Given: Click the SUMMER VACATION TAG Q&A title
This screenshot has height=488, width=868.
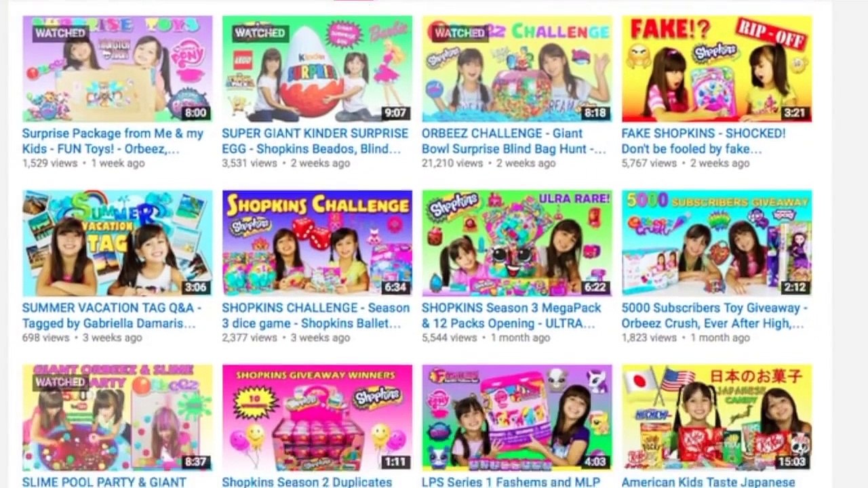Looking at the screenshot, I should (x=112, y=316).
